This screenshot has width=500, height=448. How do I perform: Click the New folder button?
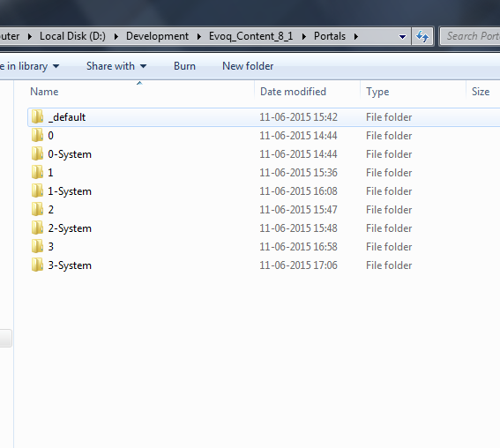pyautogui.click(x=248, y=66)
